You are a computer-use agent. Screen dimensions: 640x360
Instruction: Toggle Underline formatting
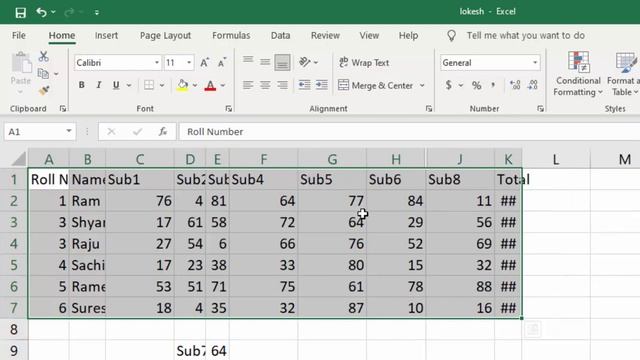(x=116, y=85)
